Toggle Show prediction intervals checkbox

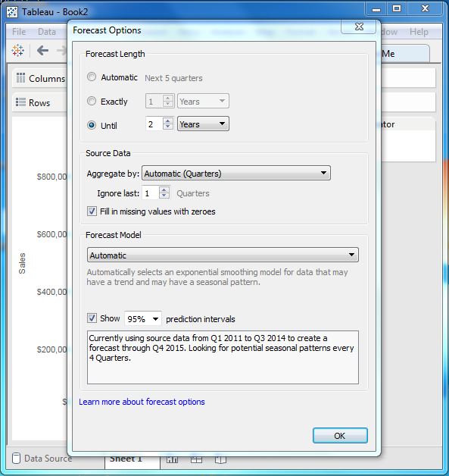coord(92,318)
